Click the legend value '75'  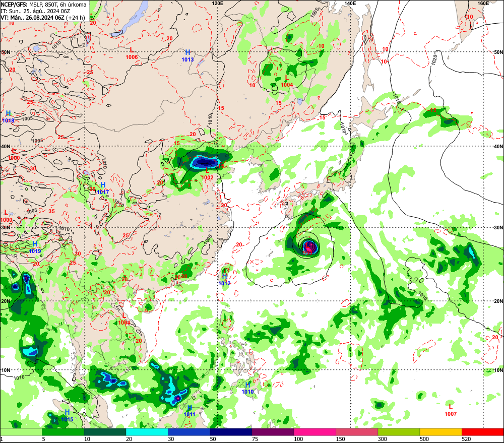[255, 439]
